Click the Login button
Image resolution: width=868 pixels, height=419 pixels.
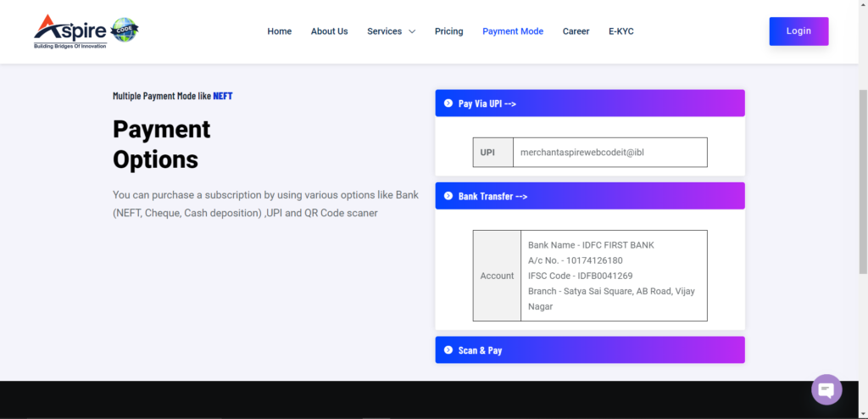(798, 31)
